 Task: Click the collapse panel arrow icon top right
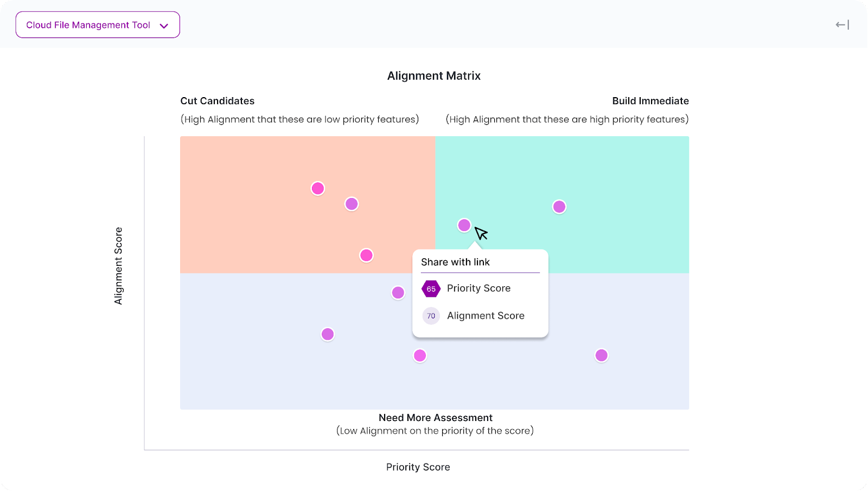(841, 24)
